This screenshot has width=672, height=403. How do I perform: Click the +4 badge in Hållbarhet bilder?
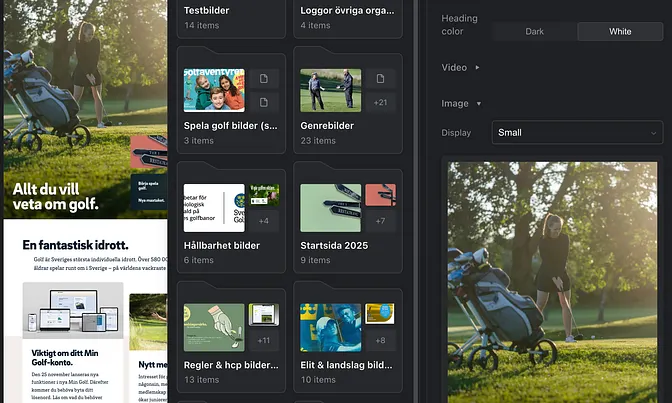pos(263,220)
